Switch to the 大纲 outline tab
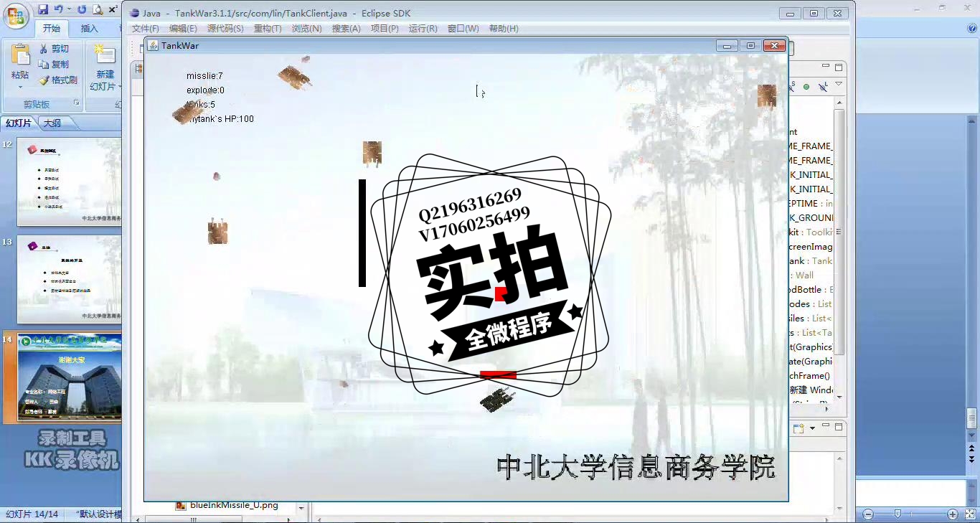 tap(52, 123)
